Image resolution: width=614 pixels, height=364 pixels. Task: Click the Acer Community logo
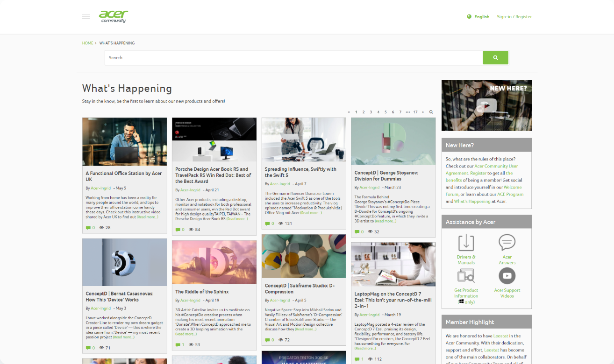[x=113, y=16]
